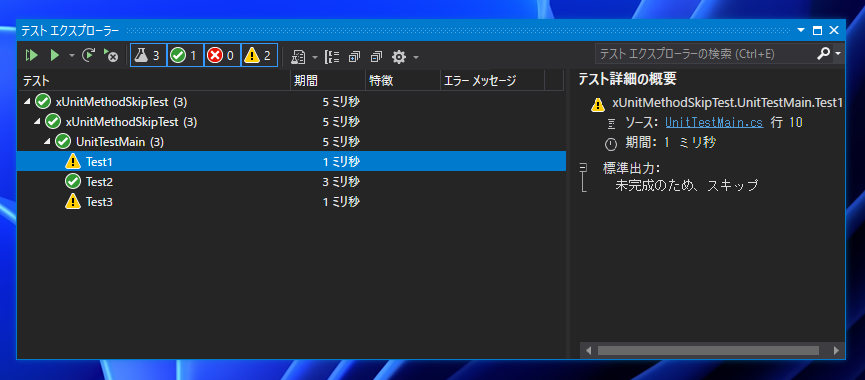This screenshot has width=865, height=380.
Task: Collapse the second-level xUnitMethodSkipTest (3) node
Action: (38, 121)
